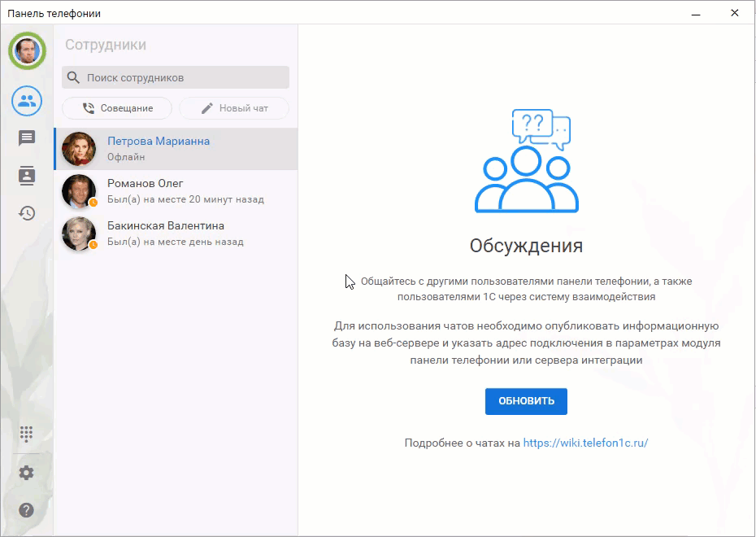Click Бакинская Валентина's avatar photo
Image resolution: width=756 pixels, height=537 pixels.
click(x=79, y=234)
